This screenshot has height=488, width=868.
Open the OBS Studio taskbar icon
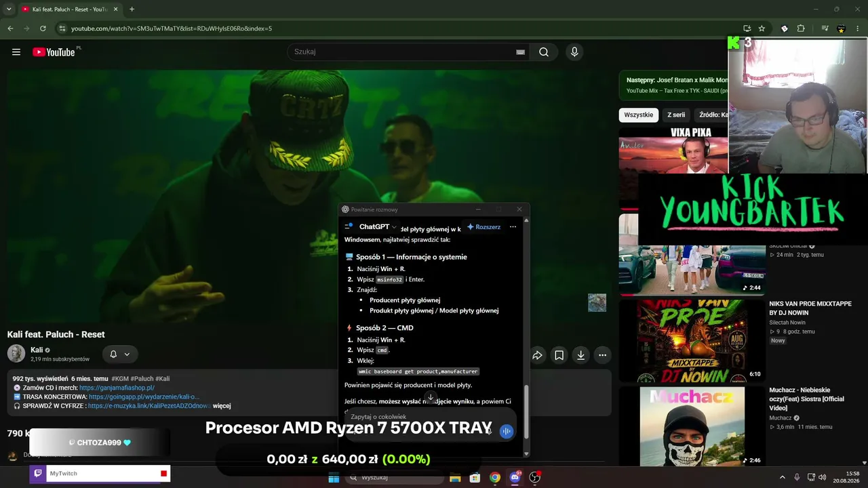[x=535, y=478]
